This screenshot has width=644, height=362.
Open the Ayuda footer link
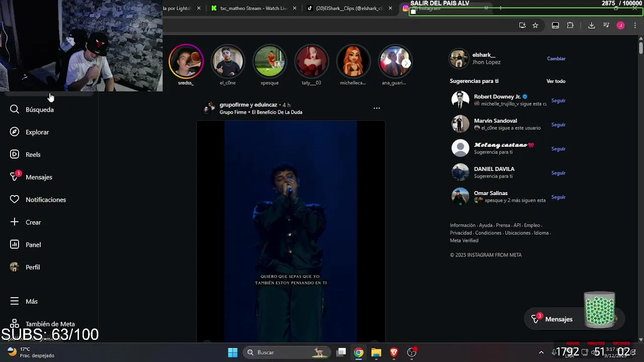[486, 225]
